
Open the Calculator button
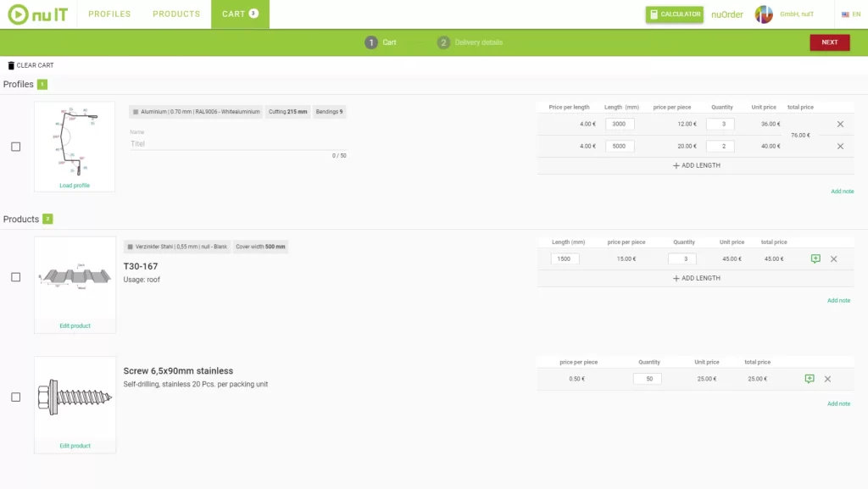(675, 14)
